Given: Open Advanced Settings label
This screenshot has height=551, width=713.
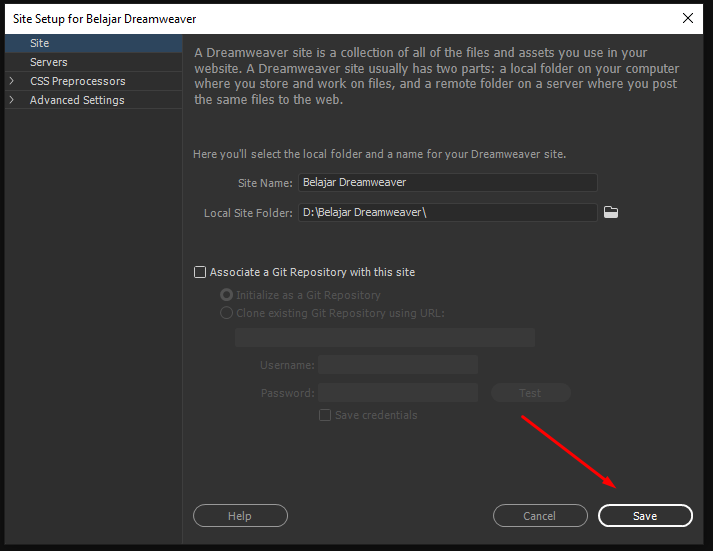Looking at the screenshot, I should [x=77, y=100].
